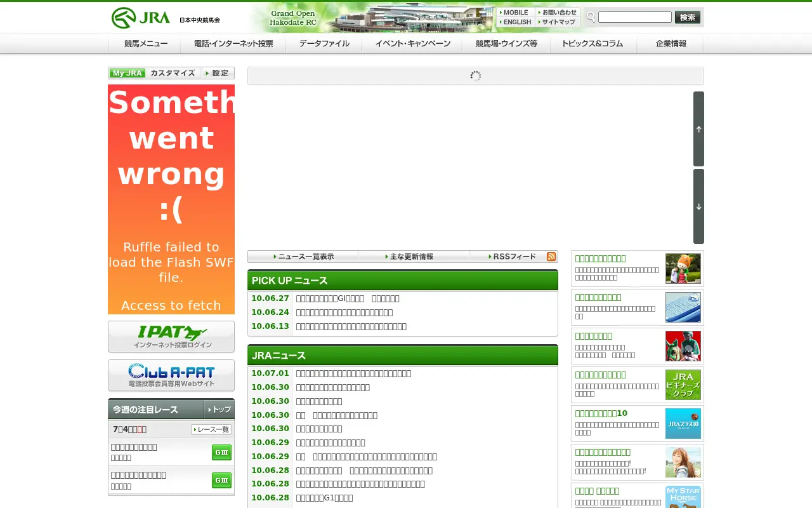The width and height of the screenshot is (812, 508).
Task: Click the カスタマイズ button
Action: [x=173, y=73]
